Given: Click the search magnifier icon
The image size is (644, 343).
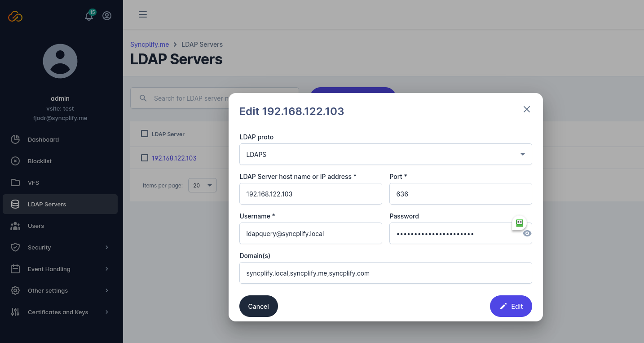Looking at the screenshot, I should pyautogui.click(x=143, y=98).
